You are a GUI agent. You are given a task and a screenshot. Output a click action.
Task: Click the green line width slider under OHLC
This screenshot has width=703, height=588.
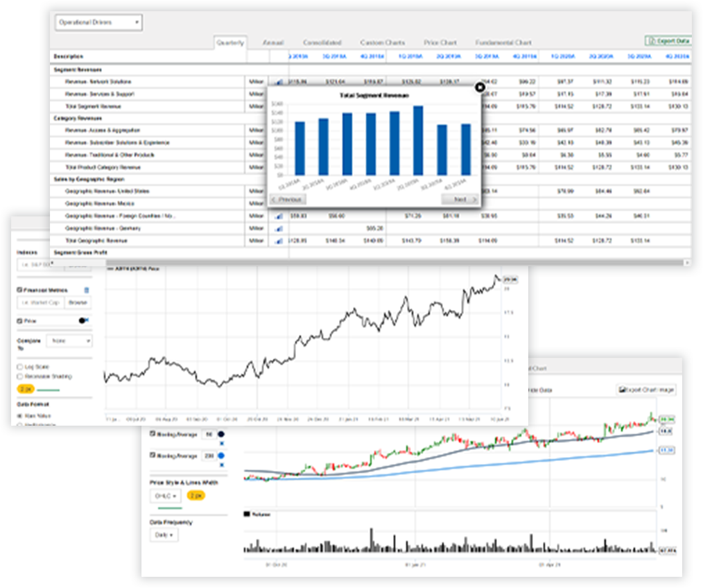pyautogui.click(x=171, y=509)
